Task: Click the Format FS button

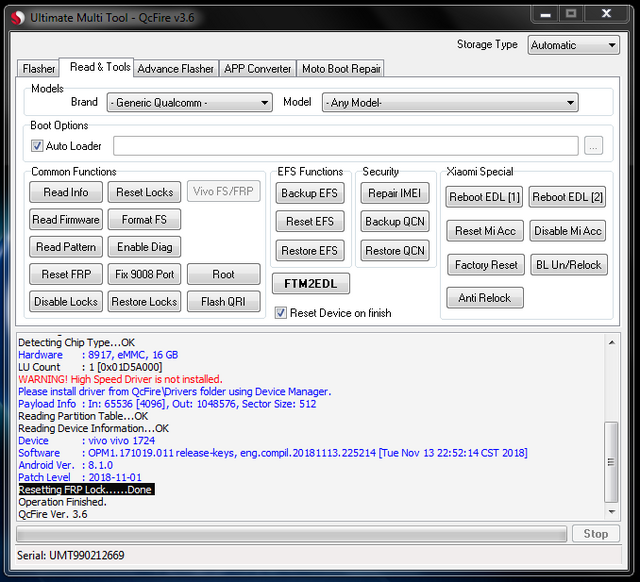Action: [x=144, y=220]
